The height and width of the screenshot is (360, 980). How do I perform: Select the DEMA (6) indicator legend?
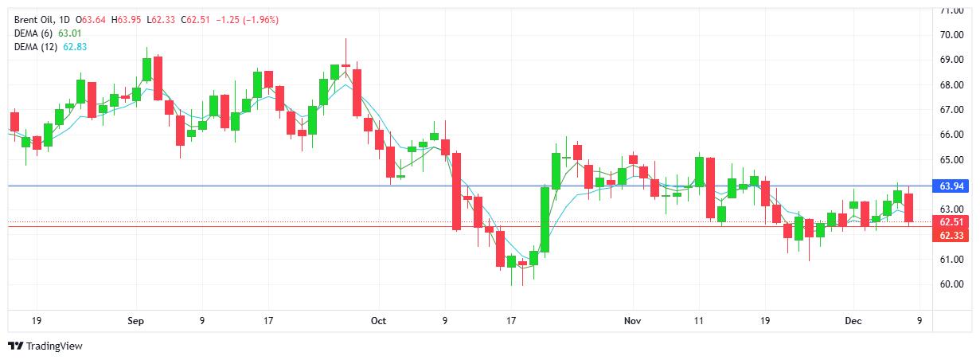[33, 33]
